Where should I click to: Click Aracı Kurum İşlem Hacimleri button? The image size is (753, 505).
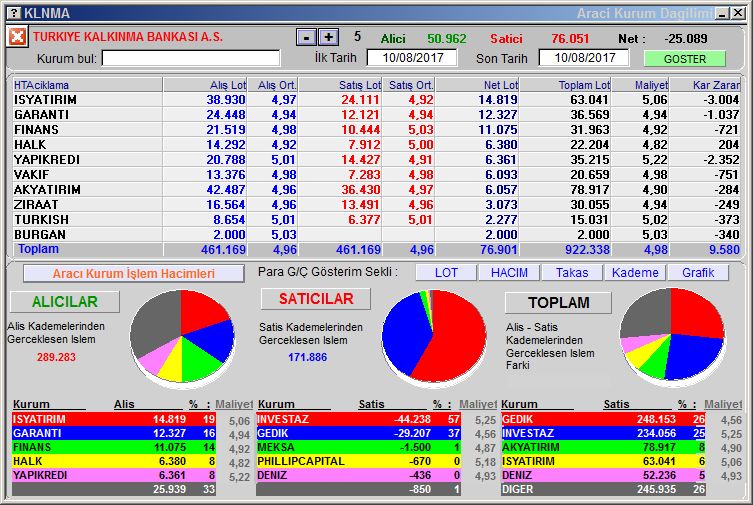(x=134, y=274)
